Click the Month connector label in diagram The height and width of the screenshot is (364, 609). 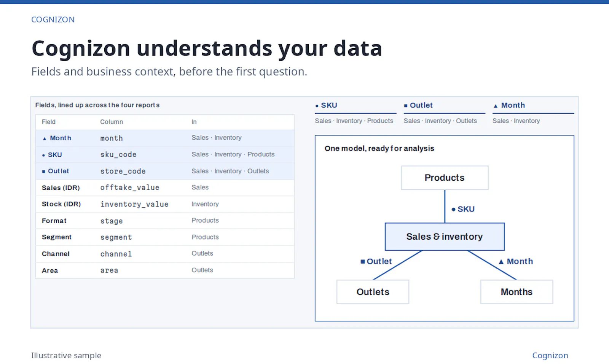coord(516,261)
